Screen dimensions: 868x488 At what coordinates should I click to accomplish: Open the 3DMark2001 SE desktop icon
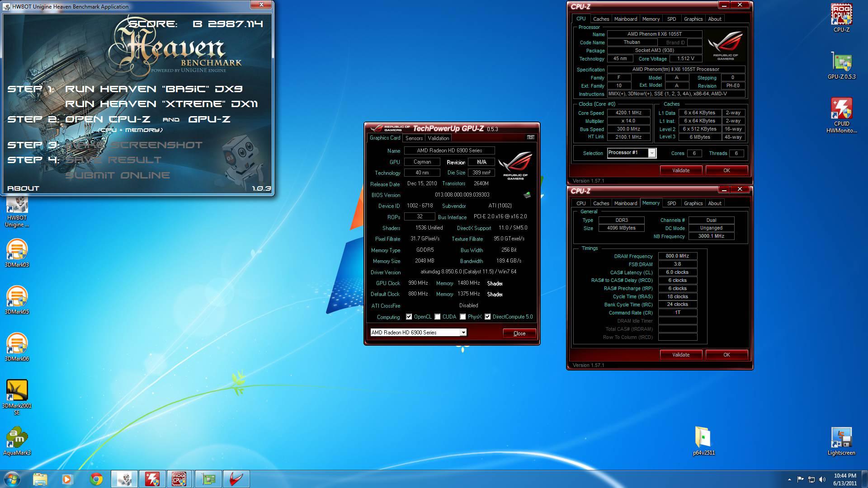click(x=17, y=397)
